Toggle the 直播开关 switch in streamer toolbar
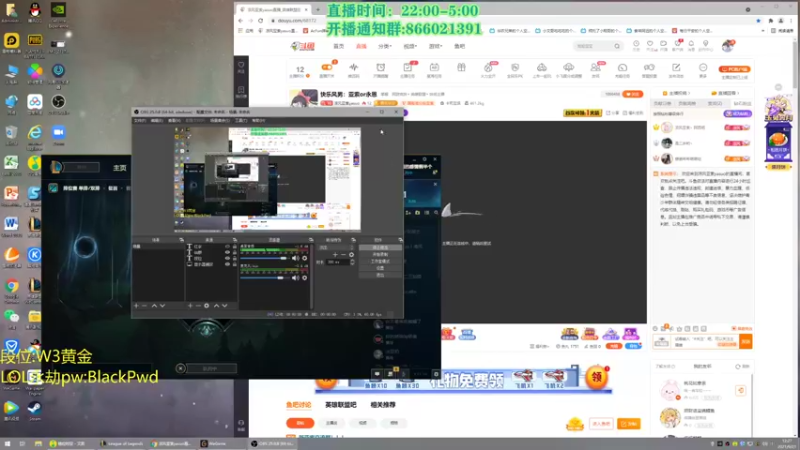 coord(327,67)
